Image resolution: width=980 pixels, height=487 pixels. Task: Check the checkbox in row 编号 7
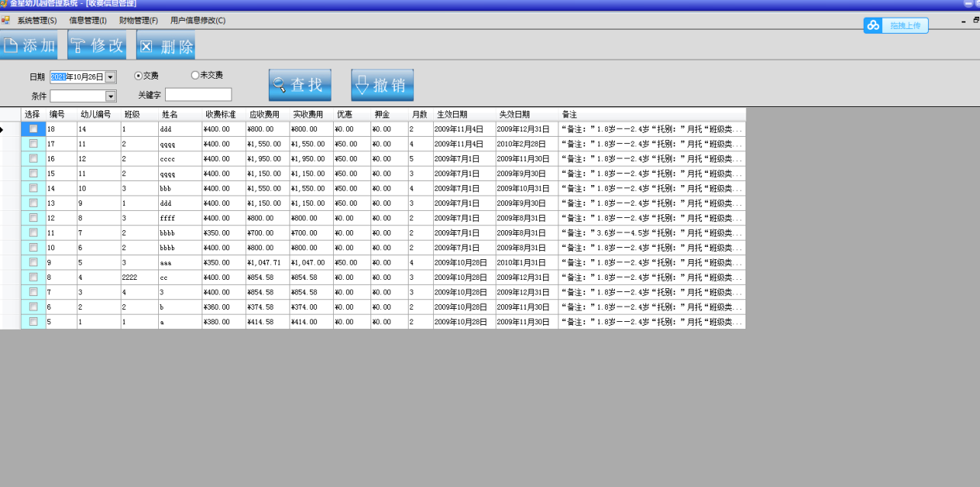[x=33, y=292]
